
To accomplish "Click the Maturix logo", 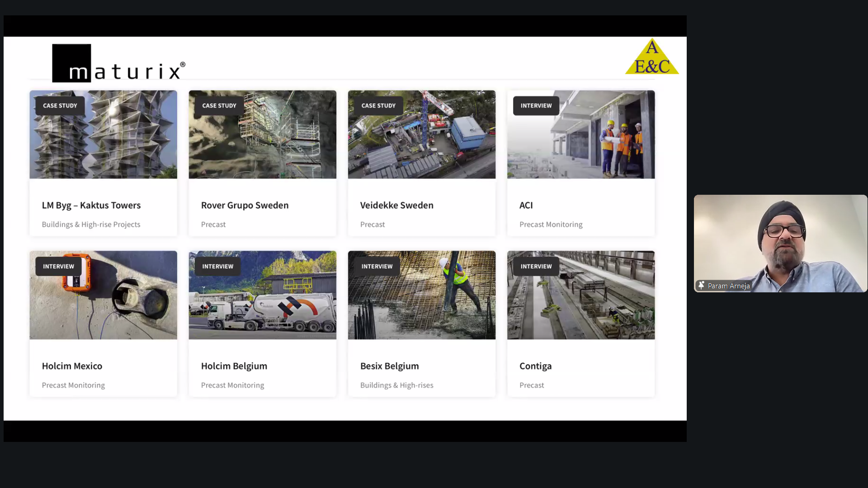I will 118,63.
